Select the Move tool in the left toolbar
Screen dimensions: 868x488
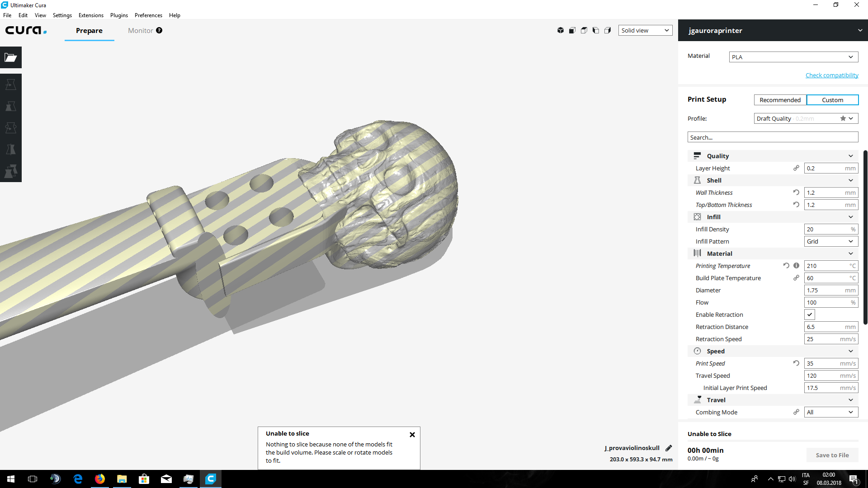pos(11,84)
